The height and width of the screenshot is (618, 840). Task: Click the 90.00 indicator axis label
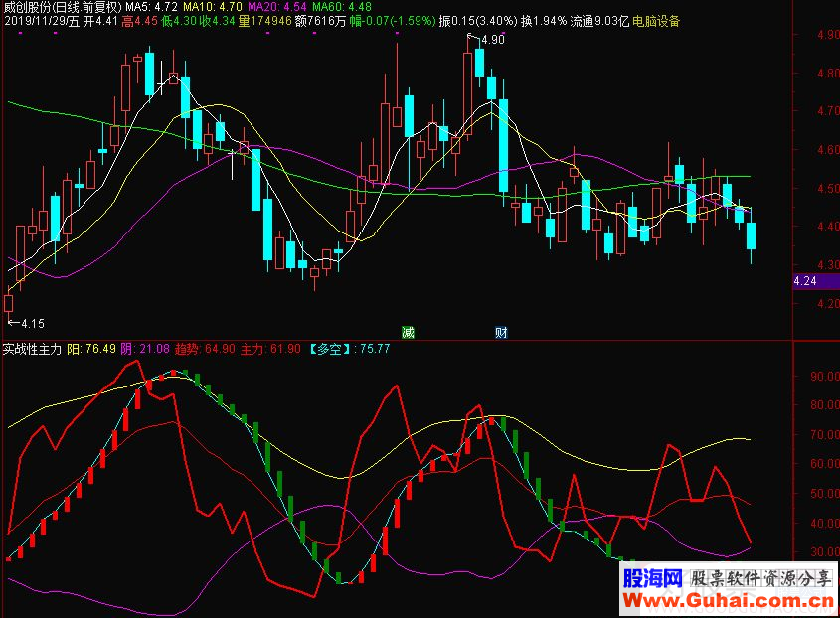(x=825, y=376)
